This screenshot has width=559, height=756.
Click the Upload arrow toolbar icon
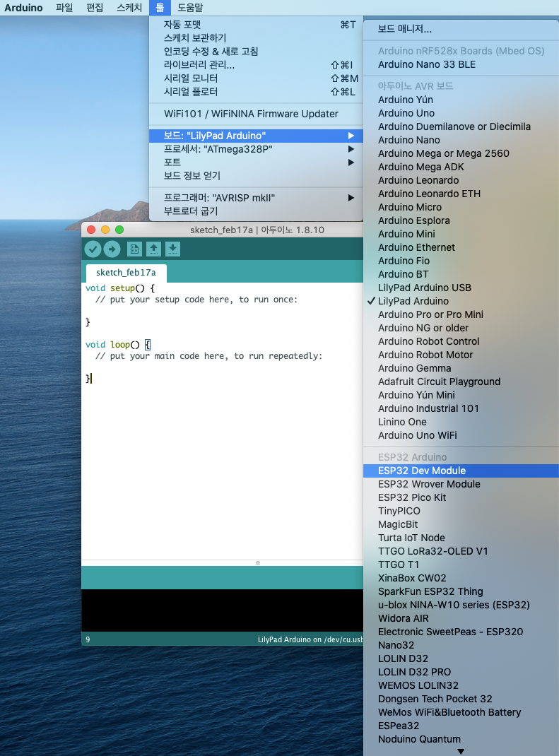[x=112, y=249]
